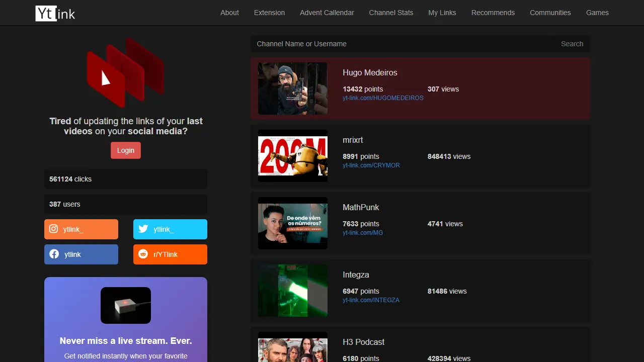The image size is (644, 362).
Task: Open the About page
Action: (x=229, y=13)
